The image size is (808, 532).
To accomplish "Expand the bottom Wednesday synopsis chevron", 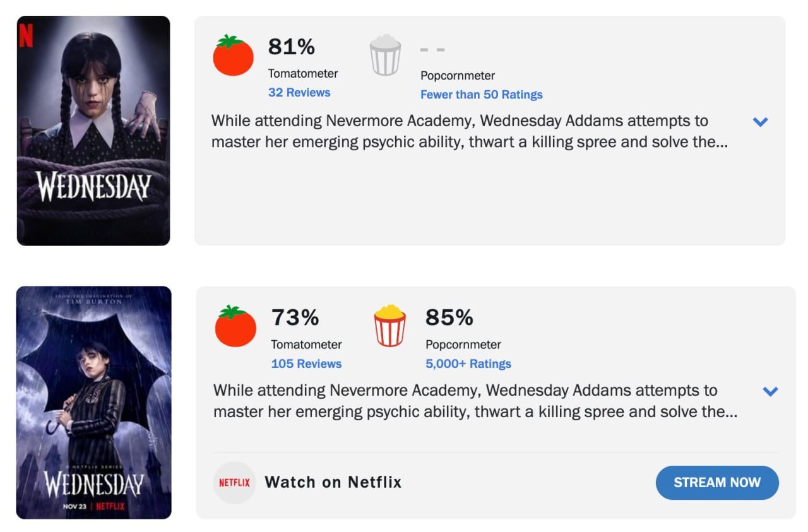I will coord(770,391).
